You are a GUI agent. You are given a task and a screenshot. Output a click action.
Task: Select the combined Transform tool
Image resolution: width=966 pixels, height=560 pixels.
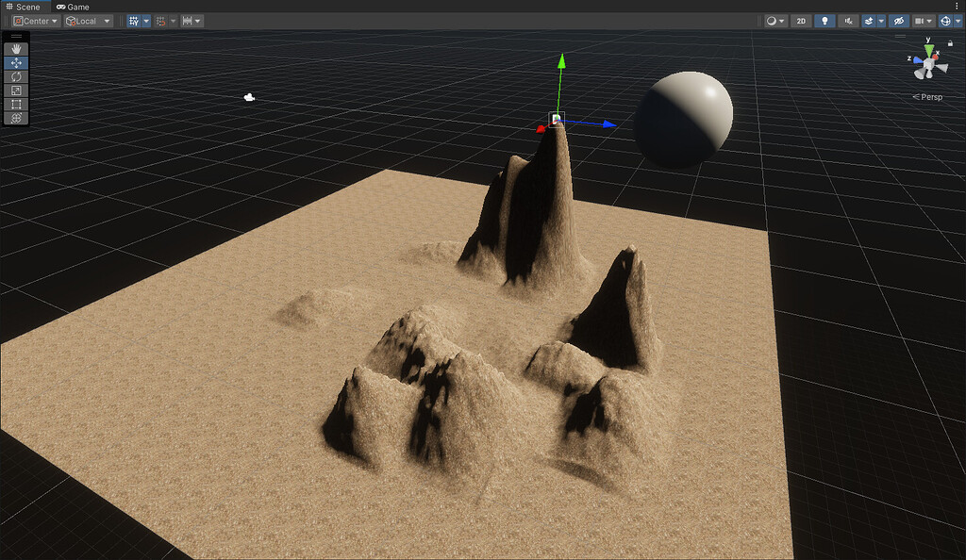[x=15, y=119]
